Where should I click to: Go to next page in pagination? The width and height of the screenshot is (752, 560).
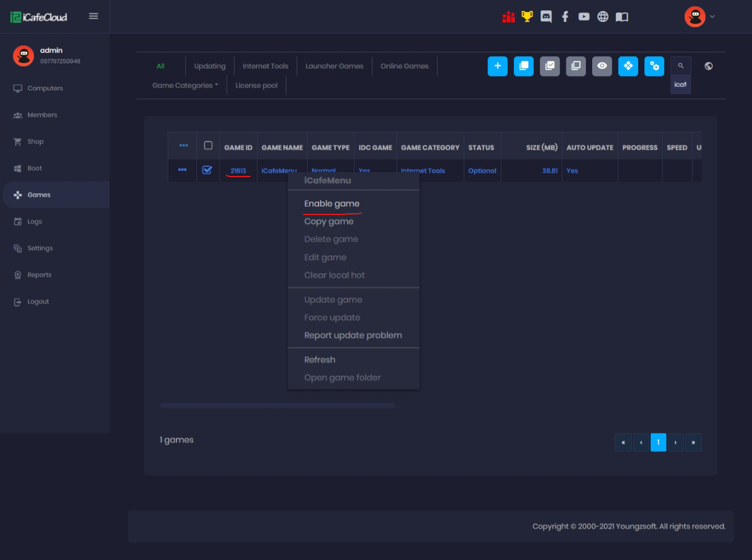[676, 442]
